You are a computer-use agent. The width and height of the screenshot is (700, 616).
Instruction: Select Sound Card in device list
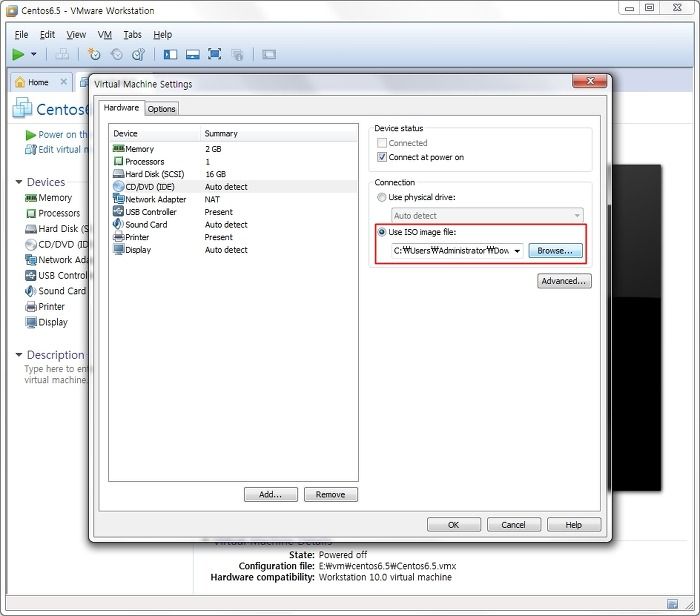[x=233, y=225]
